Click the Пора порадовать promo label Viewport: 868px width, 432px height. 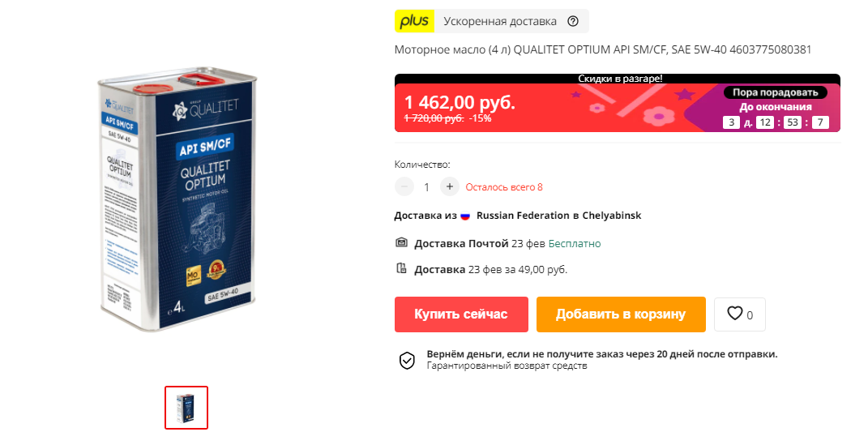pyautogui.click(x=775, y=92)
